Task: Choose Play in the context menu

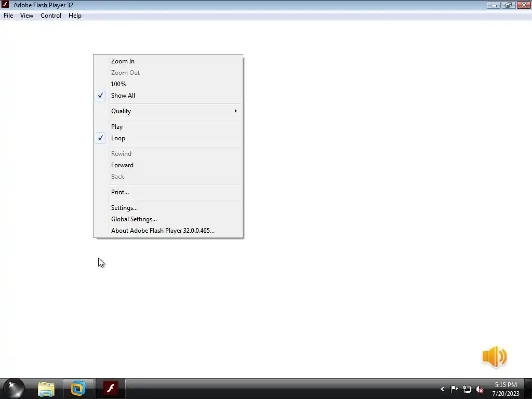Action: point(168,127)
